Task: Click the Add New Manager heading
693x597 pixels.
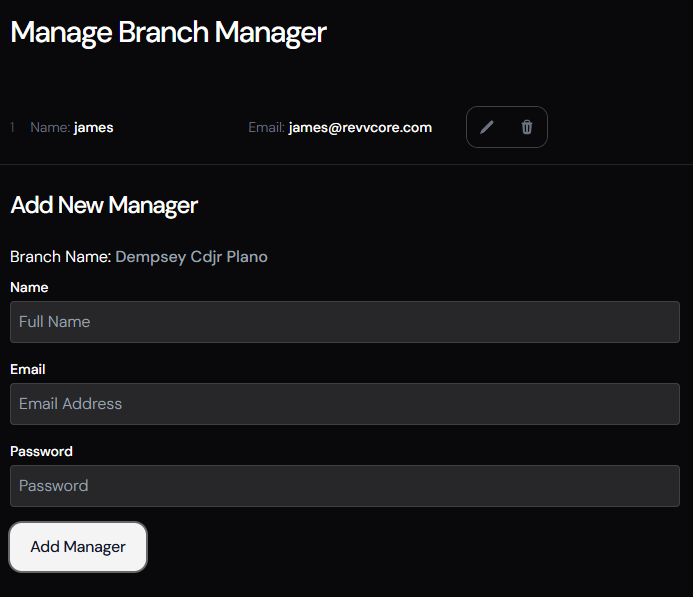Action: (104, 205)
